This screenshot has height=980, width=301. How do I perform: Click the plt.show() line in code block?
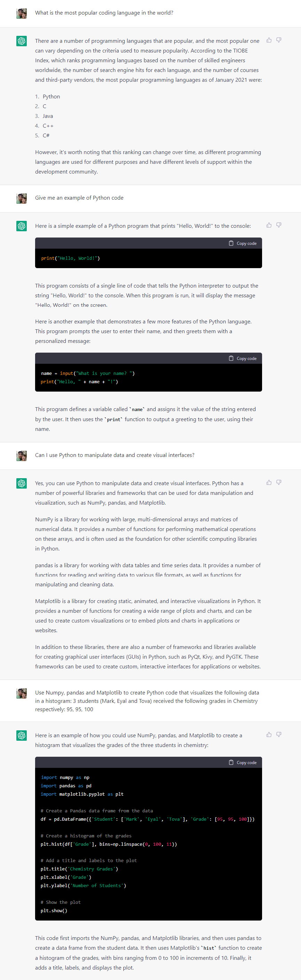(54, 910)
